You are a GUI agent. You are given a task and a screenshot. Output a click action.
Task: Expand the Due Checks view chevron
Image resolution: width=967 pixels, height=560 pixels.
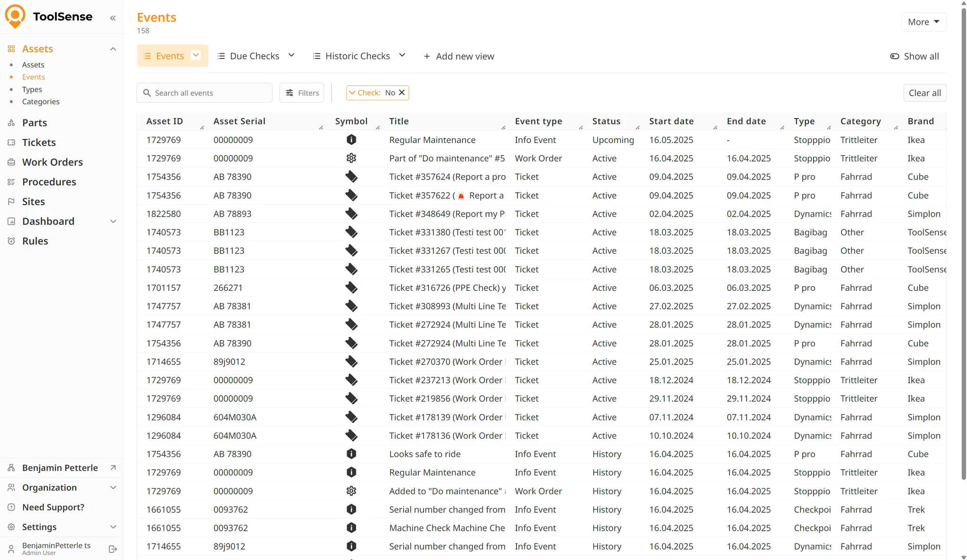pos(291,55)
